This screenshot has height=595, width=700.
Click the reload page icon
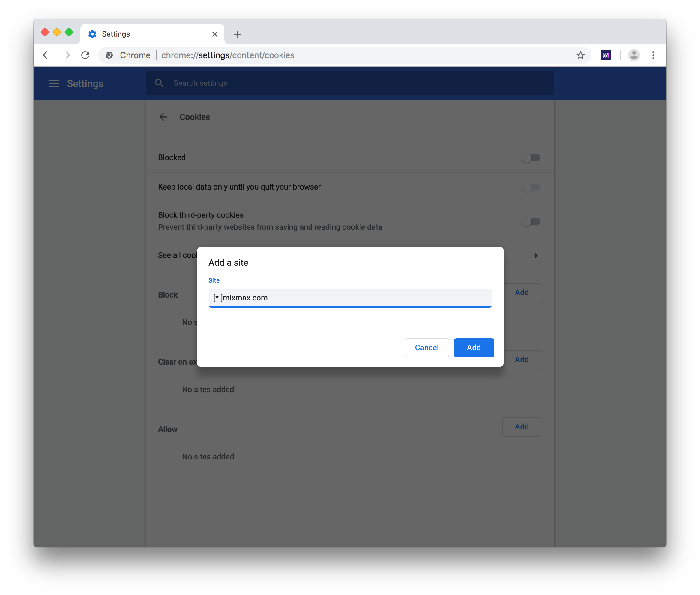click(x=85, y=55)
